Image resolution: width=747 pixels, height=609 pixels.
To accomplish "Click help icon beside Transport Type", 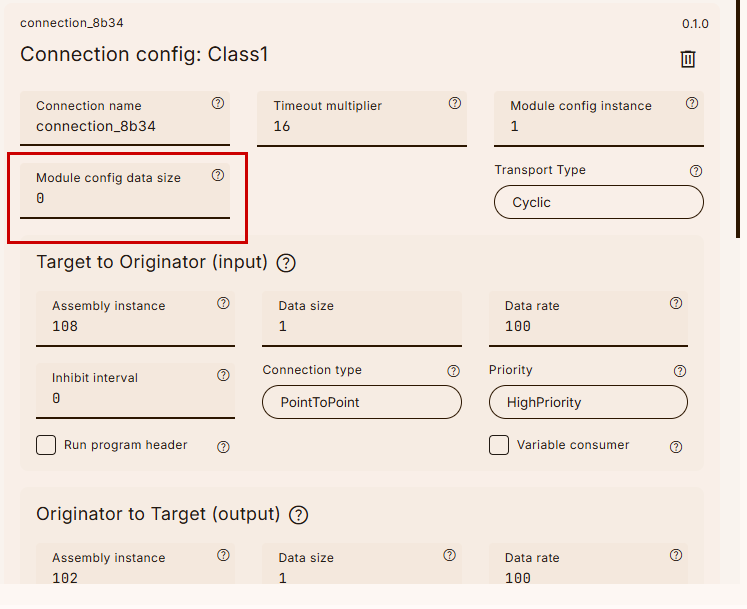I will coord(696,171).
